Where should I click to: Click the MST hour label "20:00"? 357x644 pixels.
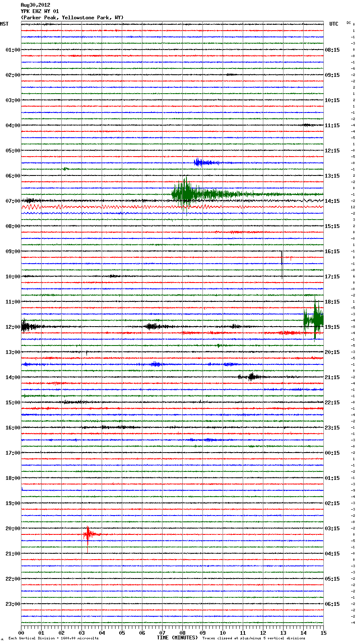[13, 529]
